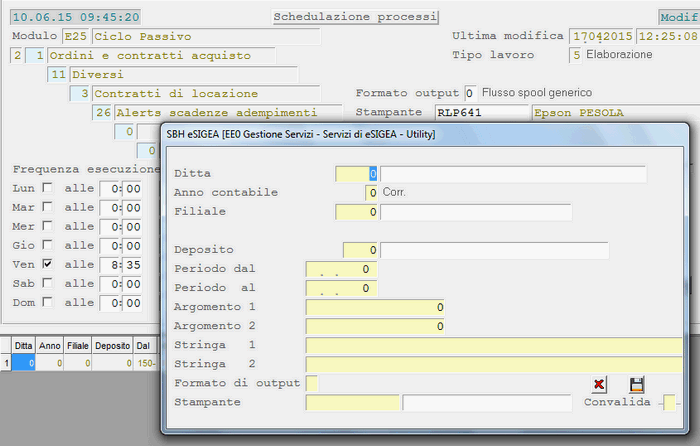
Task: Click Alerts scadenze adempimenti entry
Action: 229,113
